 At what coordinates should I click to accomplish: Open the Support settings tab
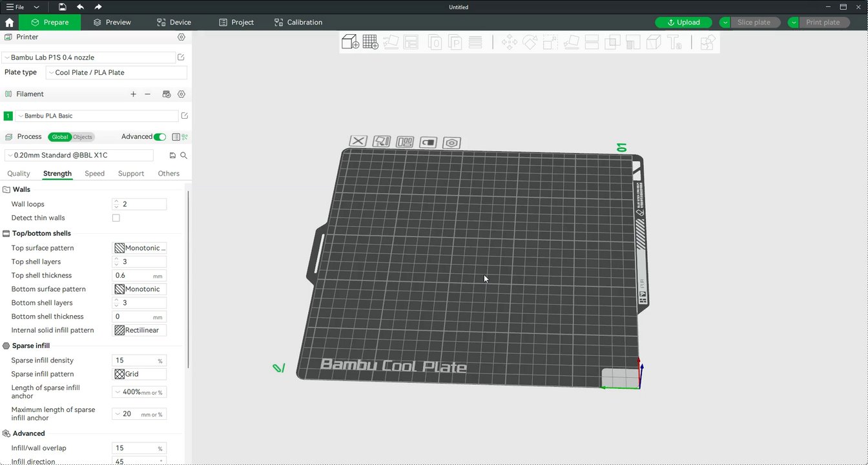[x=131, y=174]
